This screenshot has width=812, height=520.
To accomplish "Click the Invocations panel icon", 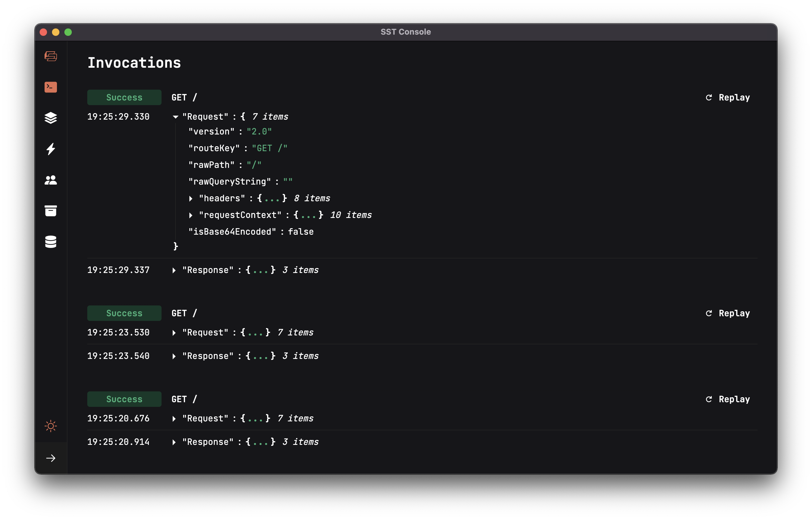I will (x=51, y=148).
